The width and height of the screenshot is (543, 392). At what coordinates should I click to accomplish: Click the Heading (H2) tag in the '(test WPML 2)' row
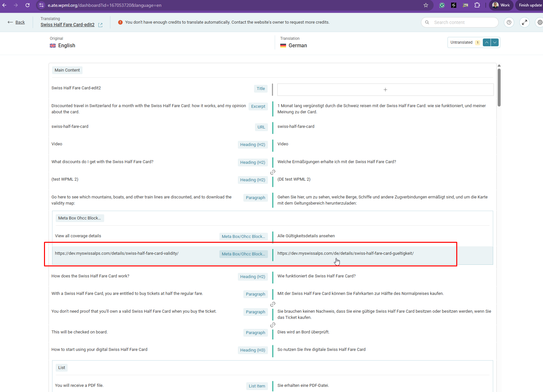[x=253, y=180]
